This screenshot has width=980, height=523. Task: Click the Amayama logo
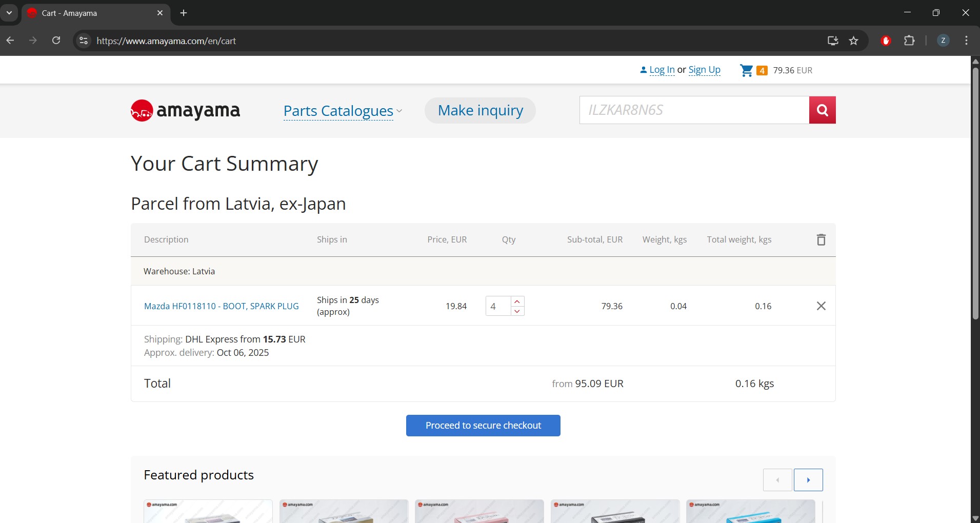185,110
